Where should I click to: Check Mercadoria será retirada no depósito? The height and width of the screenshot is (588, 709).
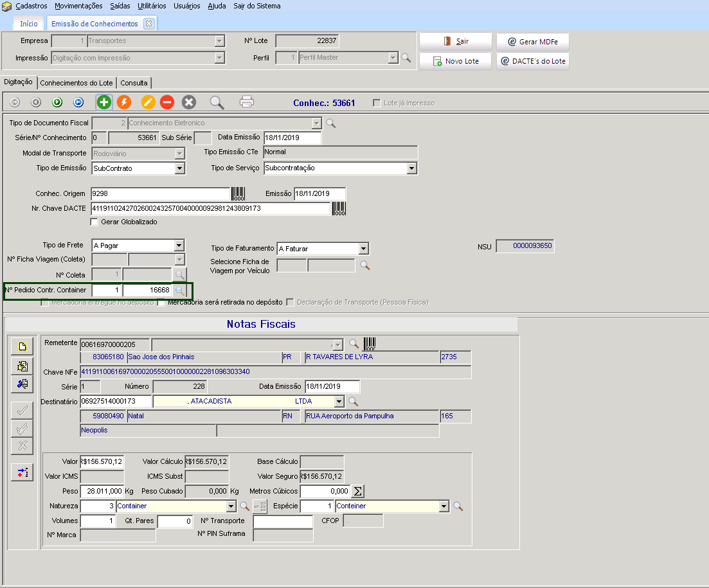(162, 302)
